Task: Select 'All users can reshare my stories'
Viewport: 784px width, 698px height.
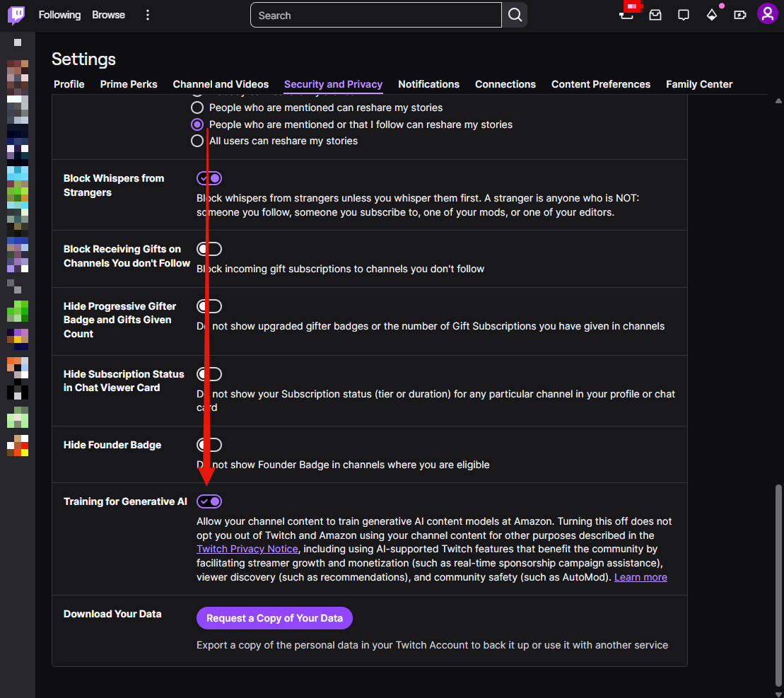Action: coord(197,141)
